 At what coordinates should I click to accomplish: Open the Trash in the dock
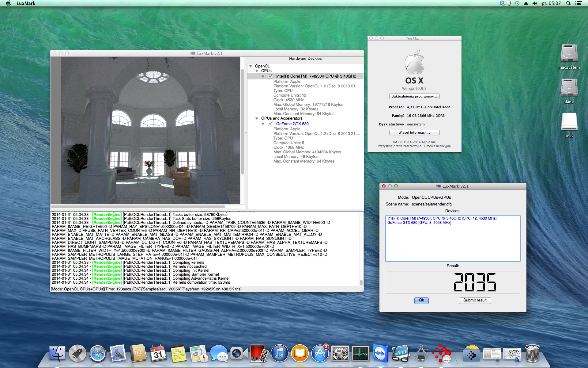coord(532,354)
